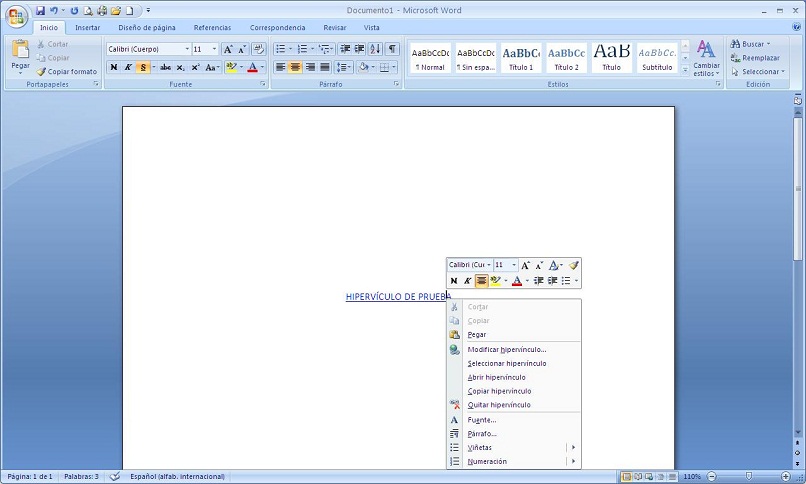Screen dimensions: 806x484
Task: Click the show paragraph marks icon
Action: click(392, 49)
